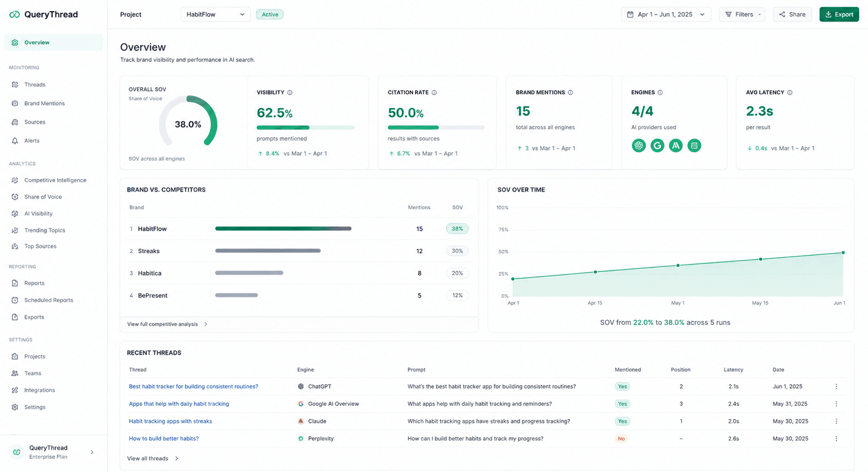Click the Alerts bell icon
The height and width of the screenshot is (472, 868).
click(x=15, y=141)
